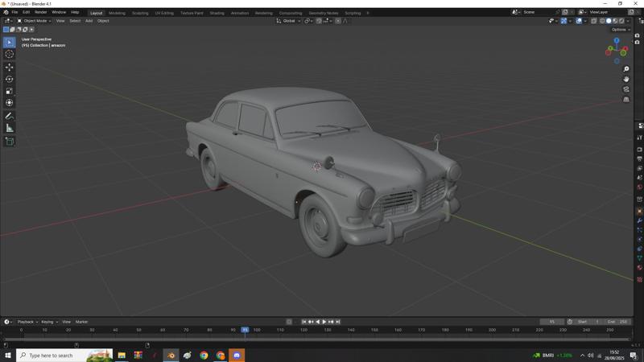Select the Move tool in the toolbar
The width and height of the screenshot is (644, 362).
[10, 67]
